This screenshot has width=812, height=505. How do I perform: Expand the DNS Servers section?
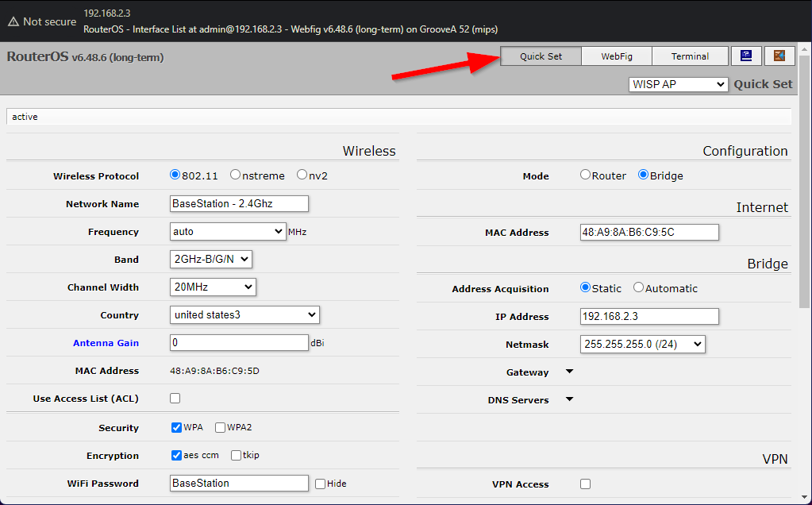click(569, 399)
